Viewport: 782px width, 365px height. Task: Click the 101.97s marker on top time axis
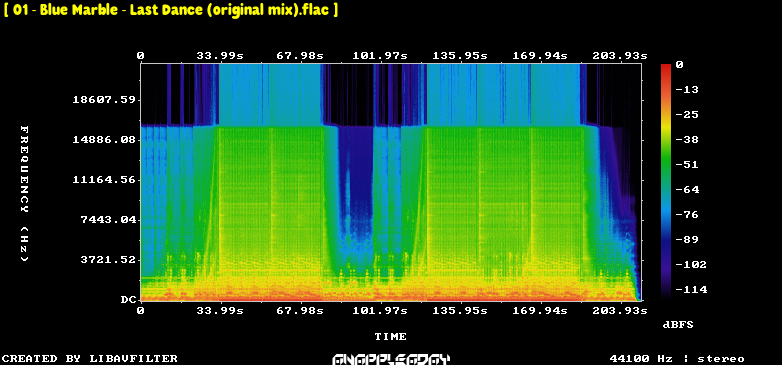click(380, 56)
